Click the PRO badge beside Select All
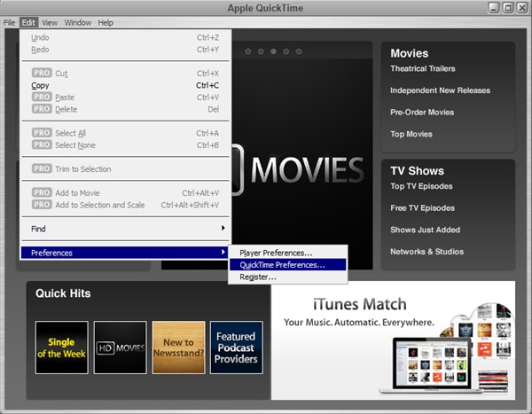Viewport: 532px width, 414px height. pyautogui.click(x=42, y=133)
